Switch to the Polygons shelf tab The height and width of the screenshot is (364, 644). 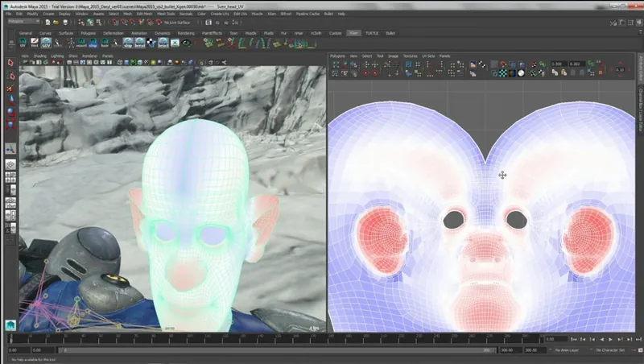[88, 33]
